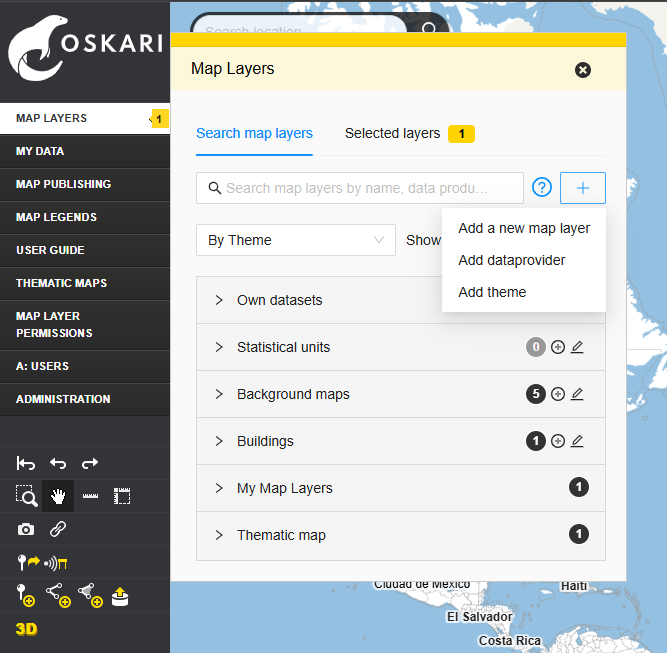Click the undo arrow in the toolbar
Viewport: 667px width, 653px height.
(x=58, y=463)
